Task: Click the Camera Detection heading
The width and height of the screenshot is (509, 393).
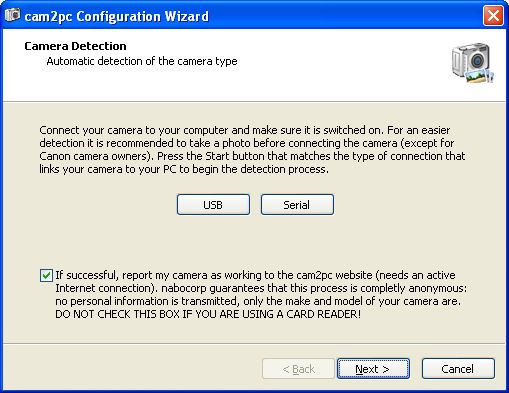Action: tap(75, 46)
